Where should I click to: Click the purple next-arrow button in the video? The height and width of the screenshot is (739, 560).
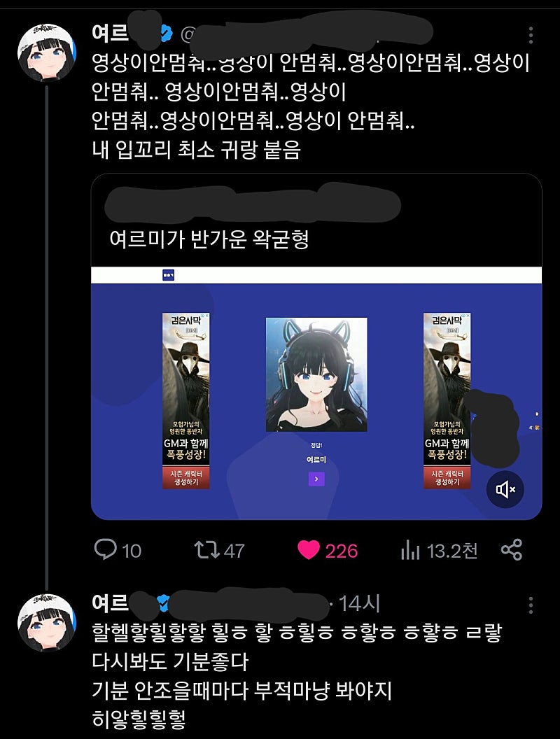[316, 479]
